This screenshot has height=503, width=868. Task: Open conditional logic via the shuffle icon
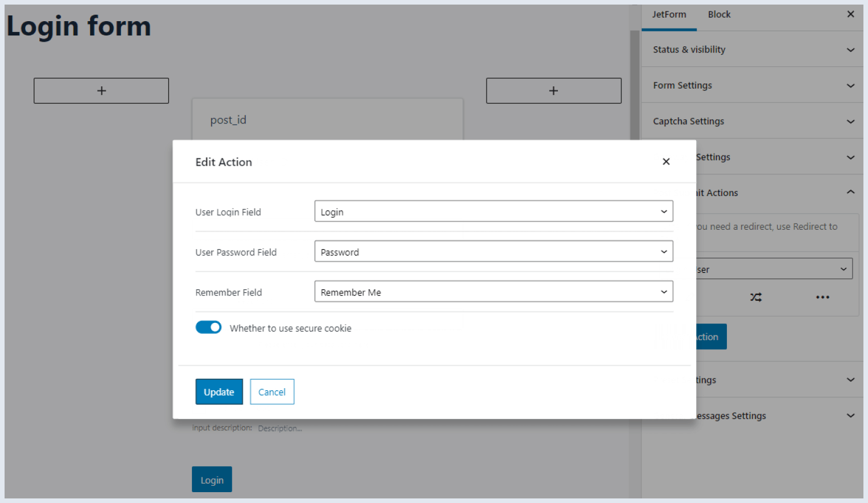pos(756,297)
